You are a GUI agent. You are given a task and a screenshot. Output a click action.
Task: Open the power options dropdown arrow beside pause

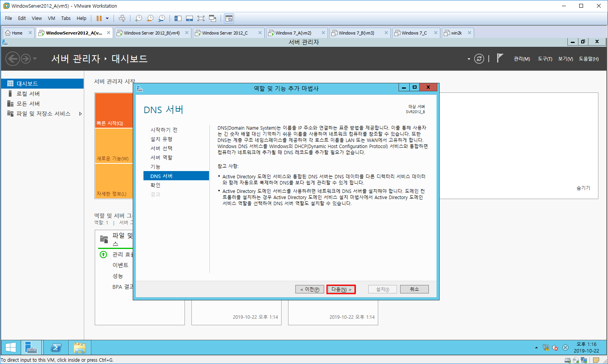coord(107,18)
